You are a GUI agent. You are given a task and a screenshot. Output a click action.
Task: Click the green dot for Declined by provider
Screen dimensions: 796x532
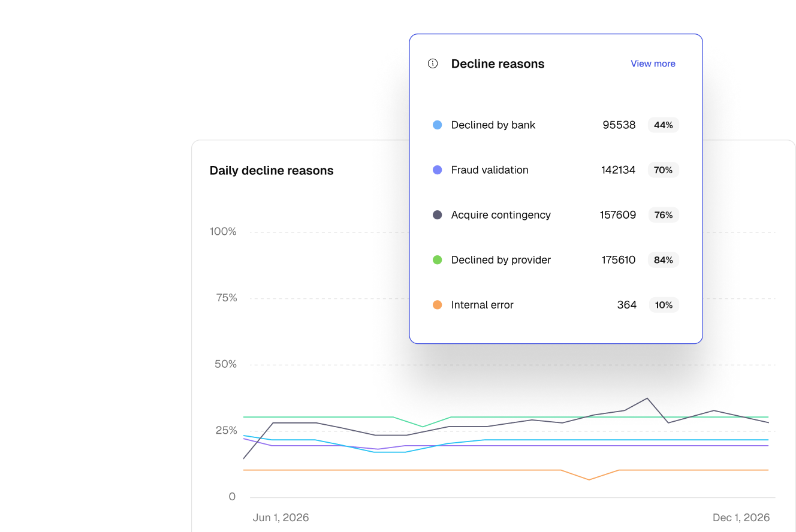coord(438,260)
